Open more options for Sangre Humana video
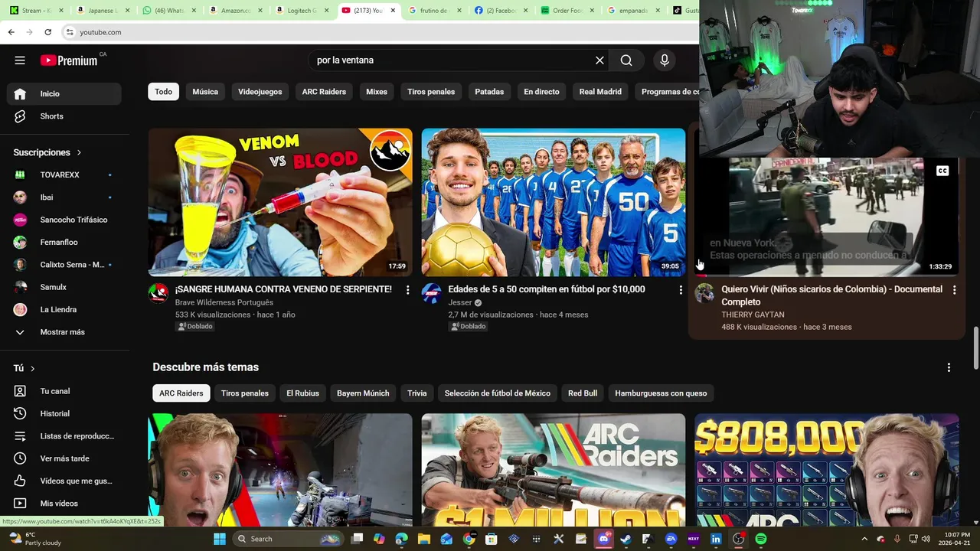Viewport: 980px width, 551px height. 407,290
